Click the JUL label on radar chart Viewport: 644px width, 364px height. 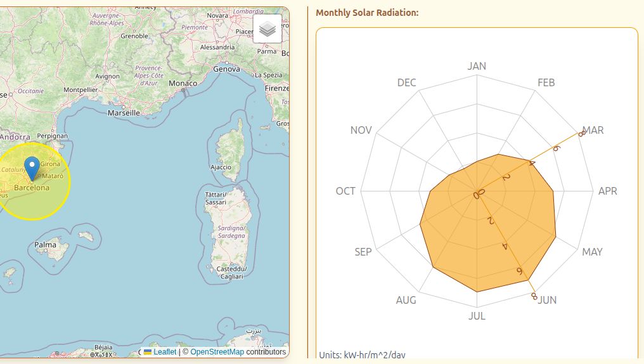point(477,316)
